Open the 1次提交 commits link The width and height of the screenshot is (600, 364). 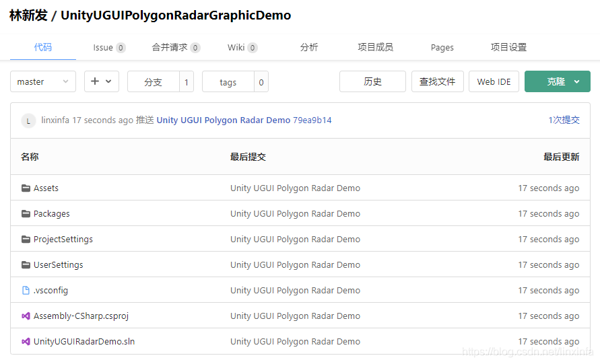[564, 120]
